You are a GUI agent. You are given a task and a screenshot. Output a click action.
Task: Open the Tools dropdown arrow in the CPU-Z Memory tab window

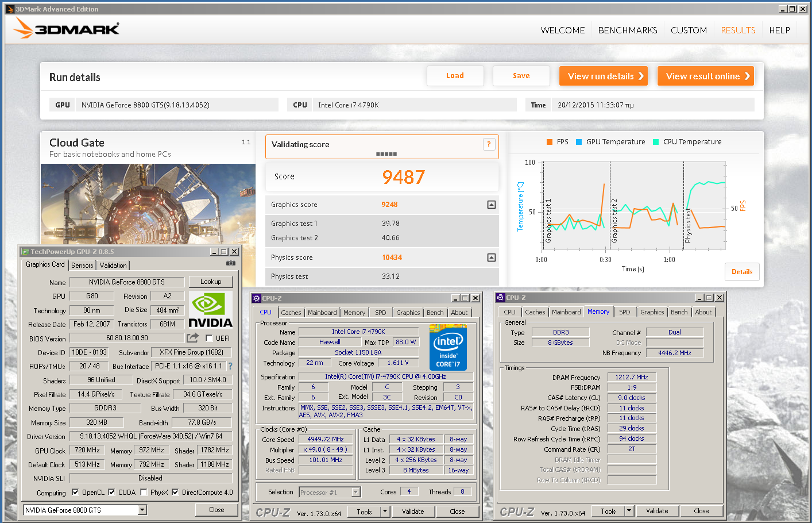point(629,511)
